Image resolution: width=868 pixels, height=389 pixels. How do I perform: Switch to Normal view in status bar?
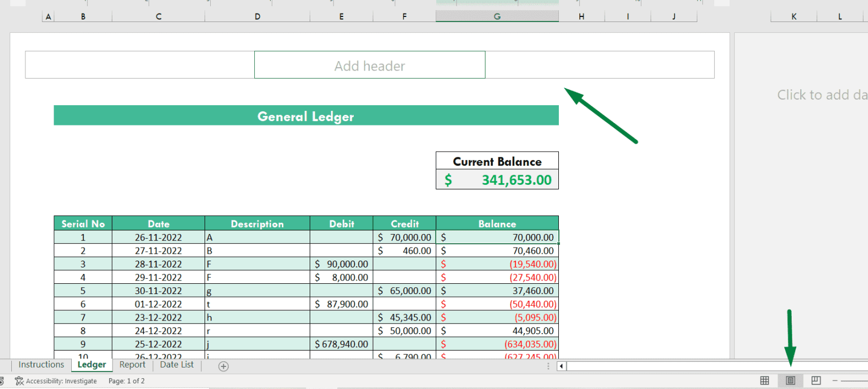[764, 381]
